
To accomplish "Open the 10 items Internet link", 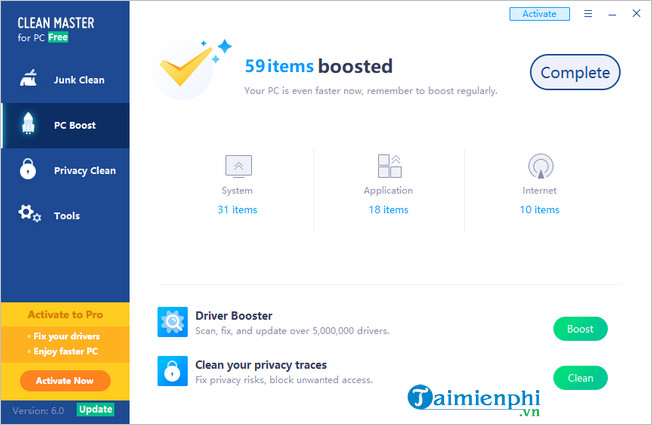I will click(x=539, y=210).
